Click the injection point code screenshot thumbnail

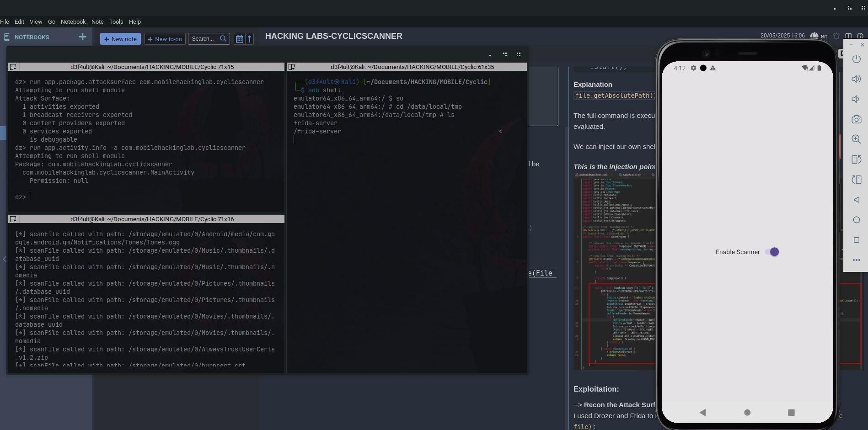click(614, 271)
